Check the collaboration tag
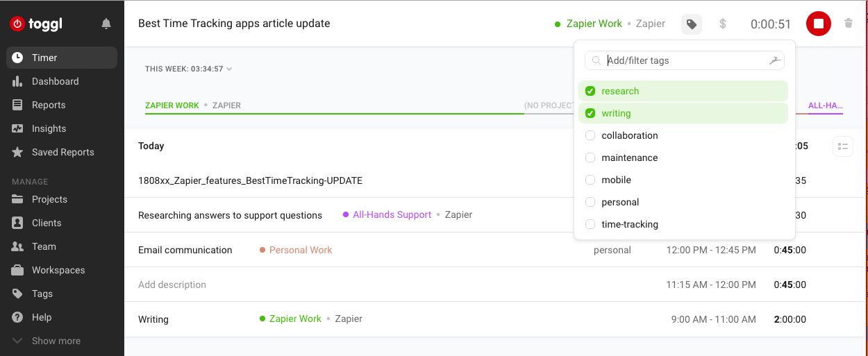This screenshot has width=868, height=356. tap(590, 135)
